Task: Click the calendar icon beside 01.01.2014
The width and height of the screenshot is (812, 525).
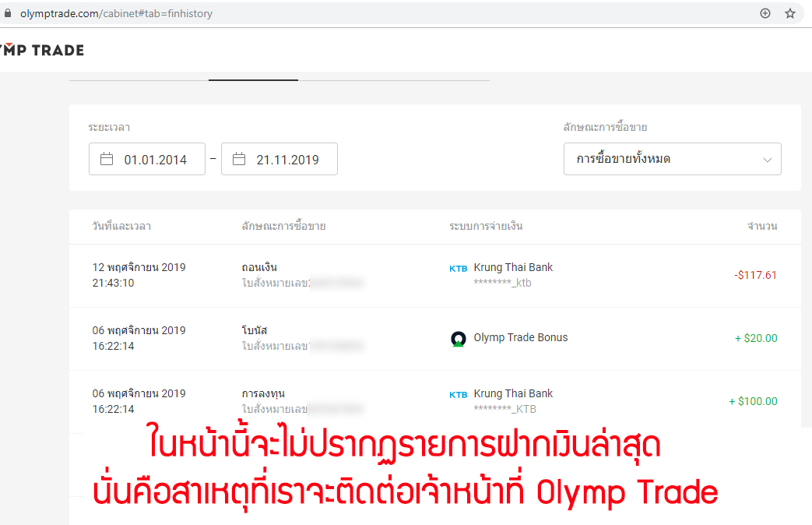Action: pos(107,159)
